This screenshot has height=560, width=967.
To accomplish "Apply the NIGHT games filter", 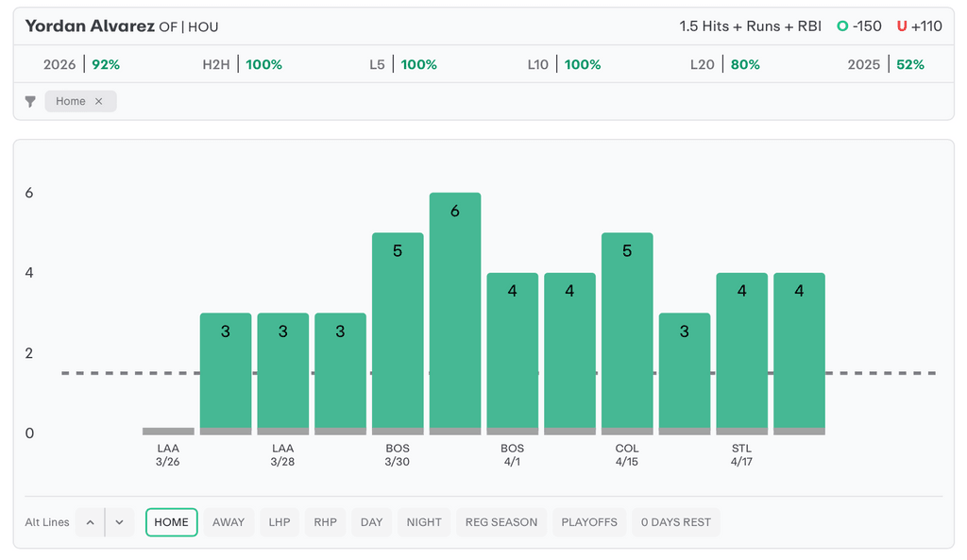I will pos(424,522).
